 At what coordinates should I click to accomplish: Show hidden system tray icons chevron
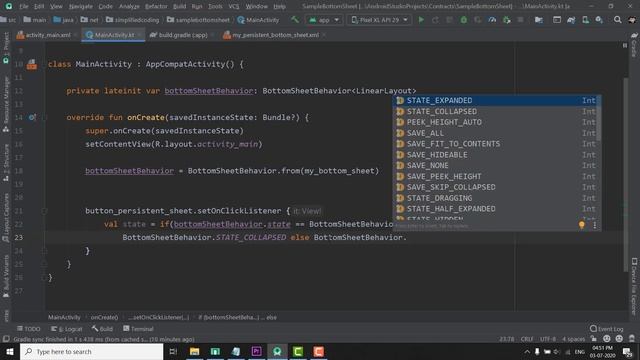click(x=527, y=351)
